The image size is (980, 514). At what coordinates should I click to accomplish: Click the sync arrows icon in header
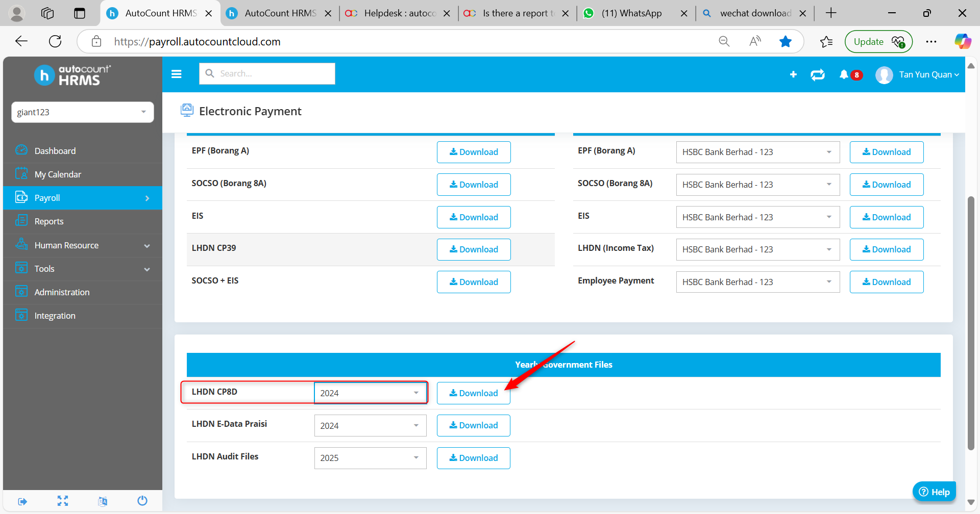[818, 75]
